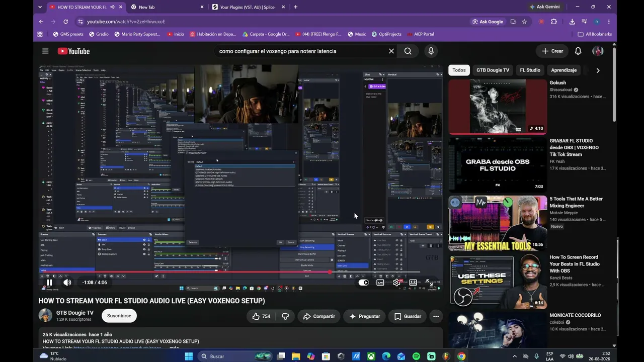Submit the search with the magnifier button
Screen dimensions: 644x362
[408, 51]
